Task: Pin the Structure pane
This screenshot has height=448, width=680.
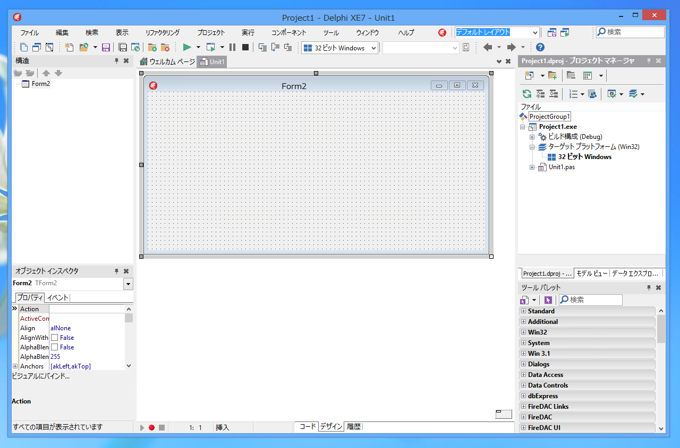Action: click(x=116, y=61)
